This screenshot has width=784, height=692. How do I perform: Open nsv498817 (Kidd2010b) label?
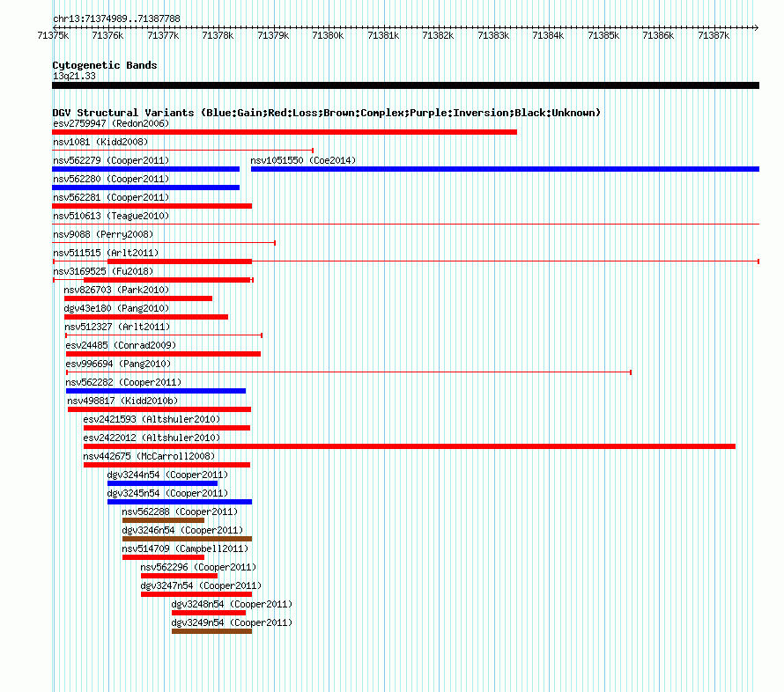(x=122, y=401)
